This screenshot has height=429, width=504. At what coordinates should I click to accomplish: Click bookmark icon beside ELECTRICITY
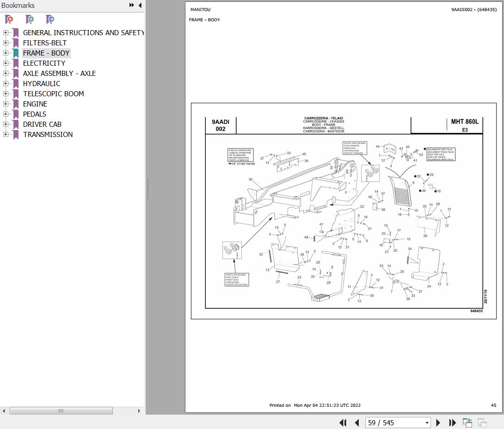16,63
